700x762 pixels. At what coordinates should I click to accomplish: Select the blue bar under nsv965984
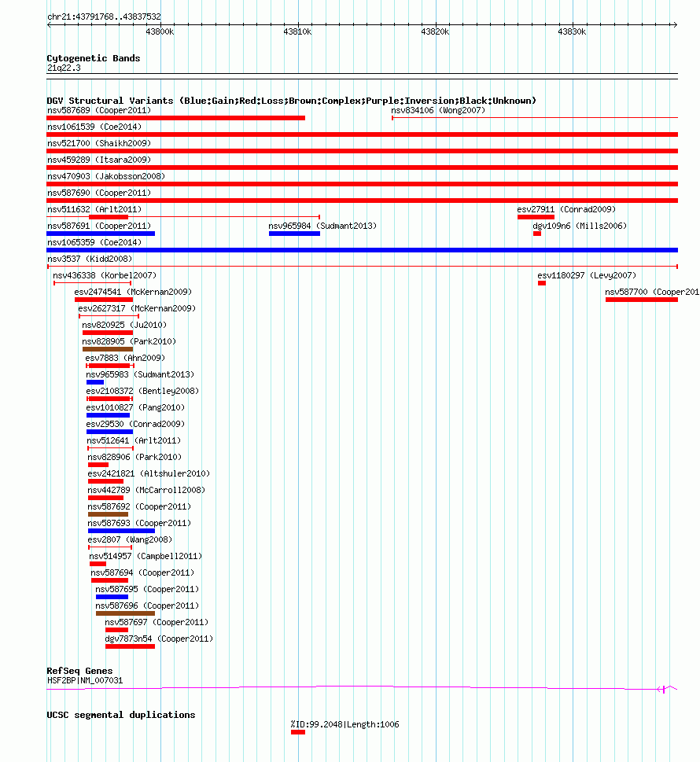point(295,234)
